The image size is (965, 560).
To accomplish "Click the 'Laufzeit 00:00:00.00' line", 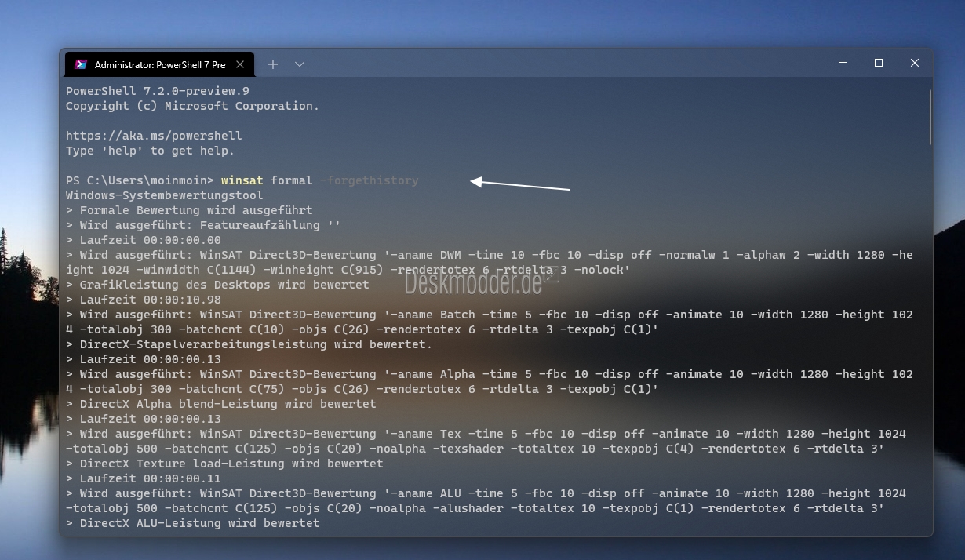I will coord(144,240).
